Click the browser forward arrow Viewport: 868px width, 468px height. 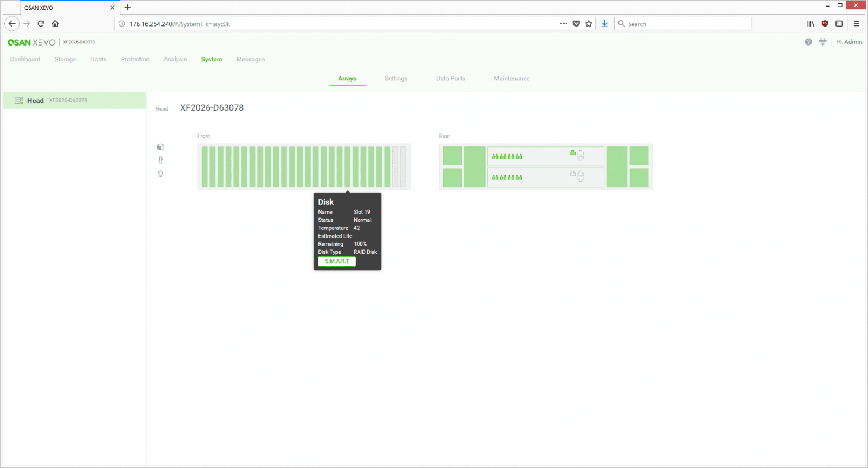point(27,23)
